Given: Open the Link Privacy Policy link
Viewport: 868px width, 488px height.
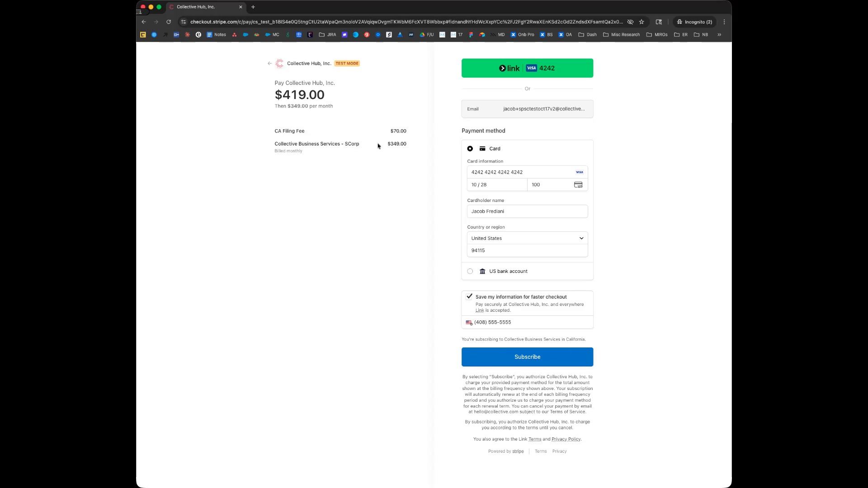Looking at the screenshot, I should tap(566, 439).
